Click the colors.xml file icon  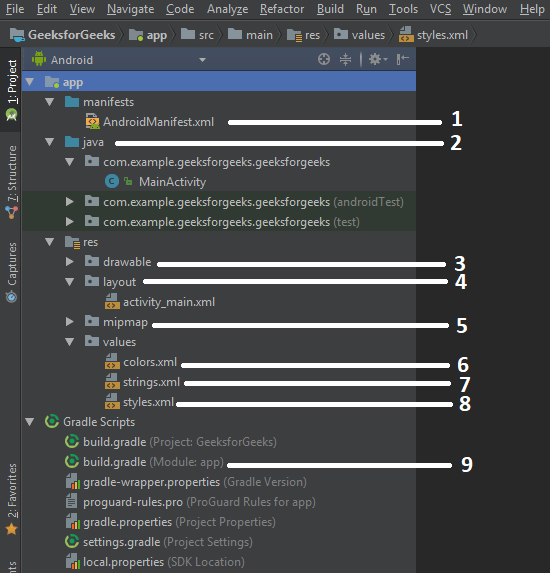click(112, 361)
